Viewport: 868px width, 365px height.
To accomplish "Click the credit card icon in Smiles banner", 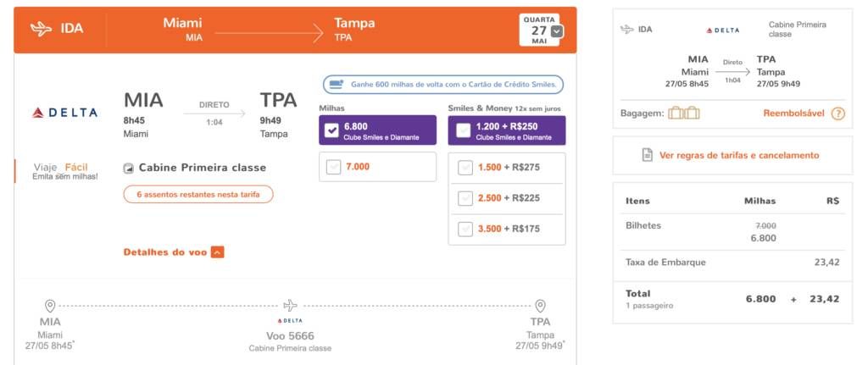I will pos(336,85).
